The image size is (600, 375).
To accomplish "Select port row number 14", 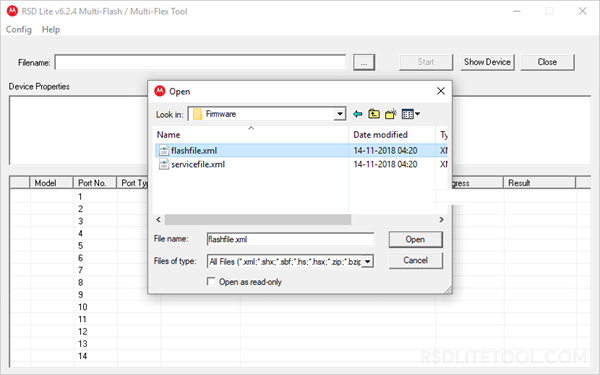I will tap(83, 356).
